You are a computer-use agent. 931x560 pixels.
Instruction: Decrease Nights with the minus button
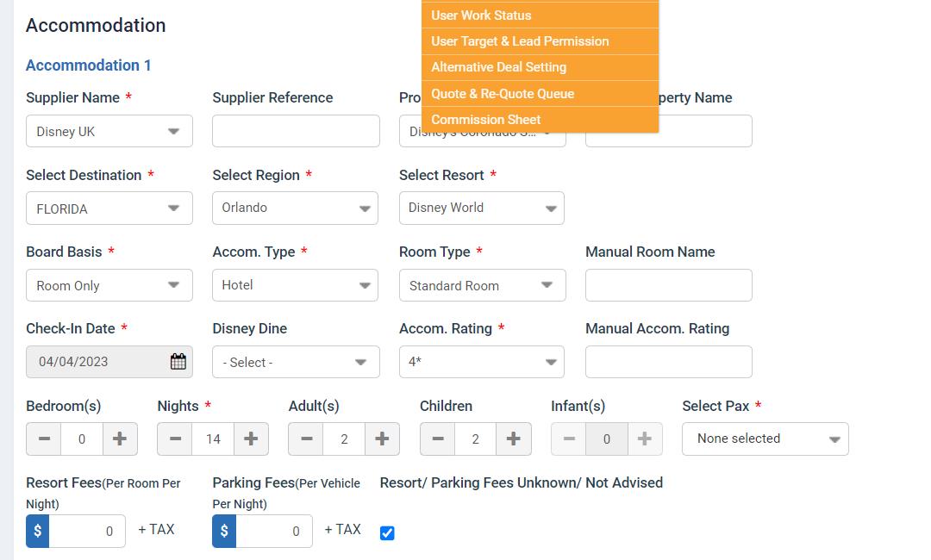(x=175, y=439)
